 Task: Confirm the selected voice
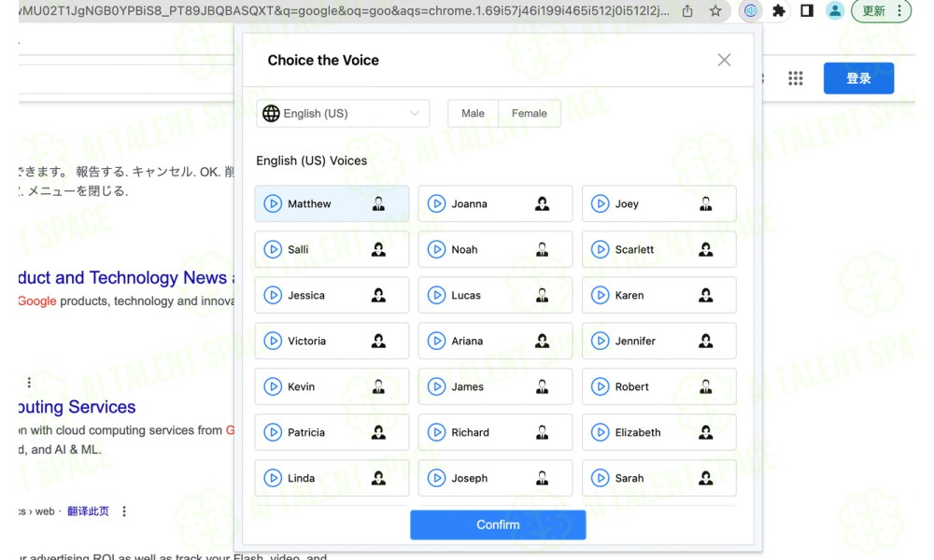[x=498, y=525]
